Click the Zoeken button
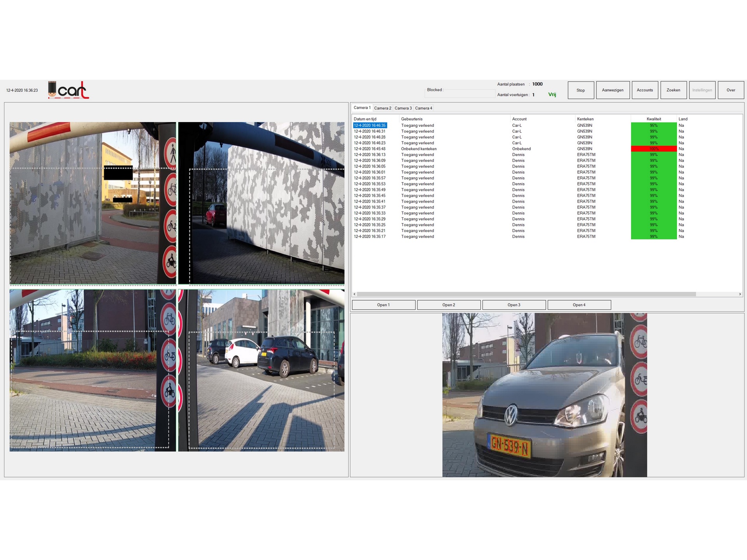747x560 pixels. pyautogui.click(x=673, y=90)
